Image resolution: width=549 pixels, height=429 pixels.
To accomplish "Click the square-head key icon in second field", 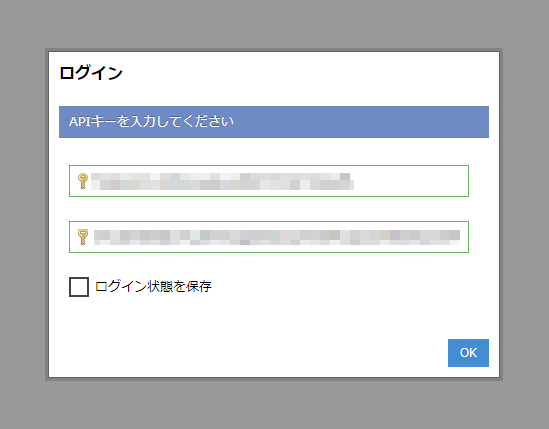I will (x=83, y=237).
